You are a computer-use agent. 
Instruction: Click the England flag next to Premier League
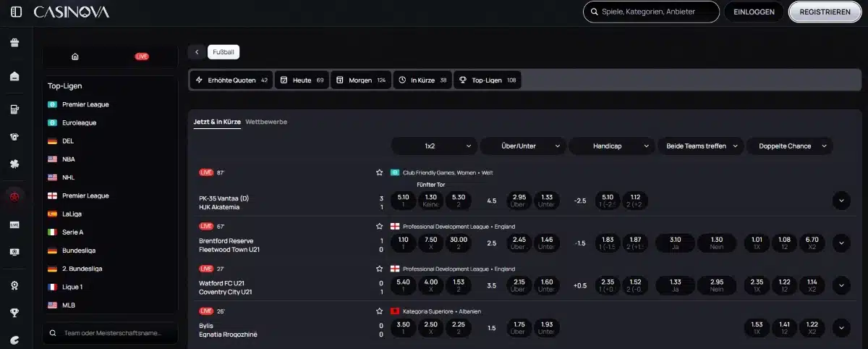point(52,195)
